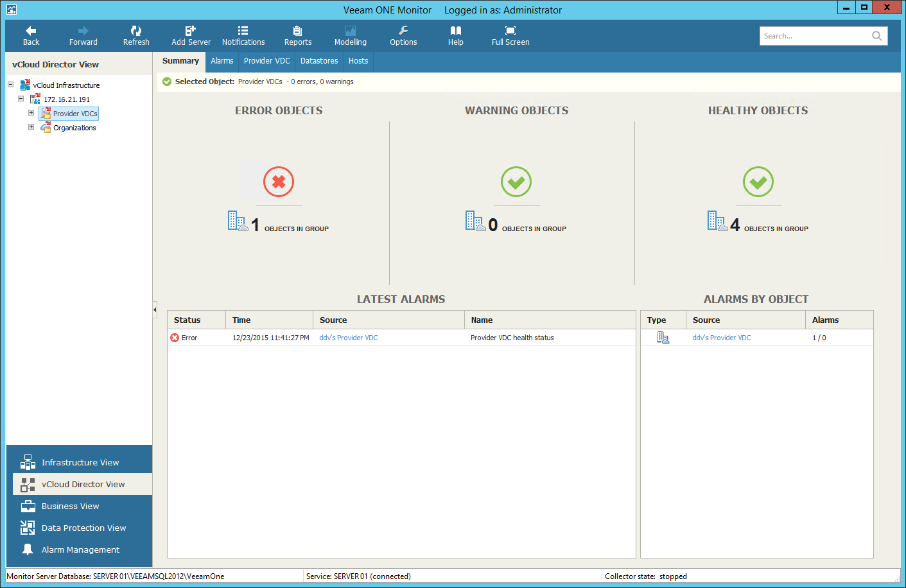The width and height of the screenshot is (906, 588).
Task: Sort Latest Alarms by Status column
Action: tap(196, 320)
